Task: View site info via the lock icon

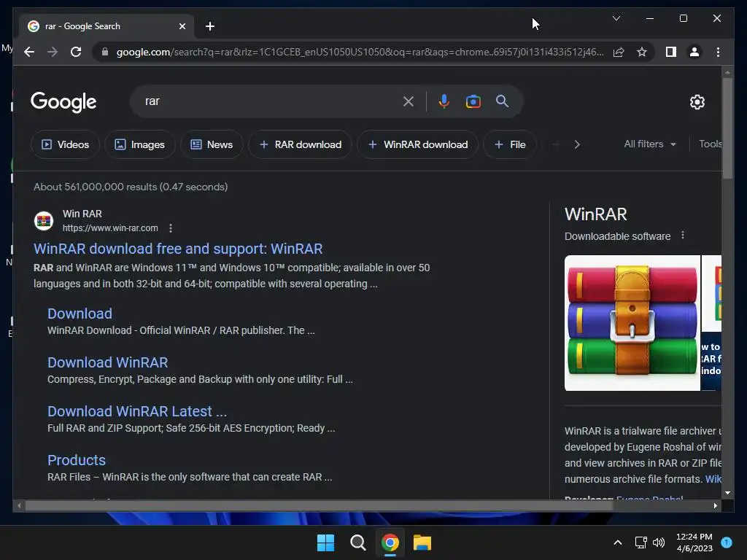Action: (105, 52)
